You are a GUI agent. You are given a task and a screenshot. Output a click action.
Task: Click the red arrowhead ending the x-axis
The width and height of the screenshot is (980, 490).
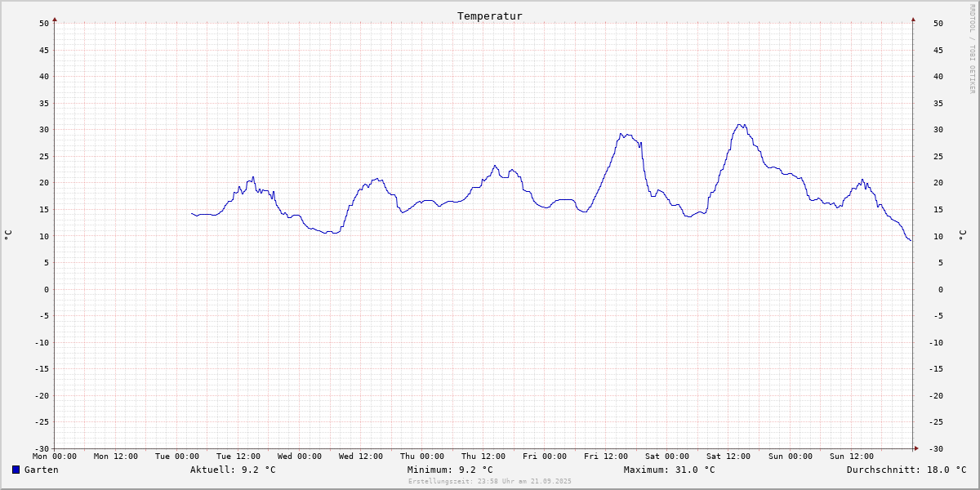915,448
